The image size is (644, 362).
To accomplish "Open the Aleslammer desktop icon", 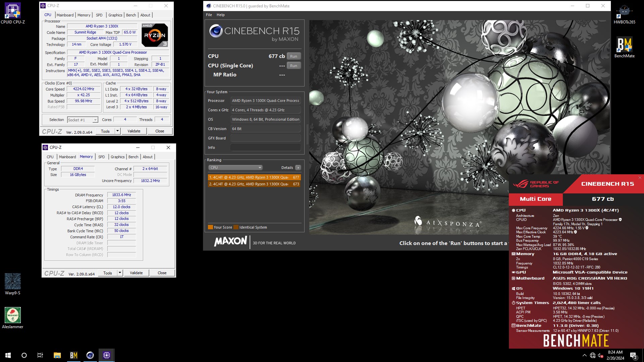I will pos(12,318).
